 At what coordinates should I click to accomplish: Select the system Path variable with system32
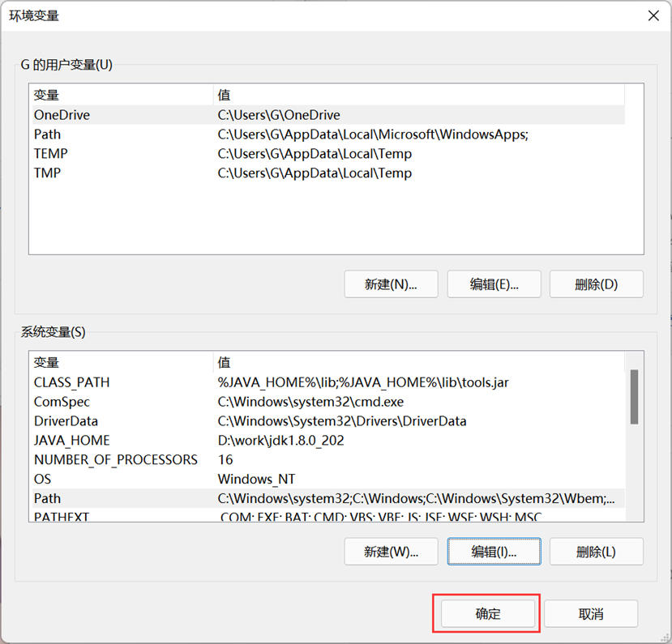tap(328, 498)
